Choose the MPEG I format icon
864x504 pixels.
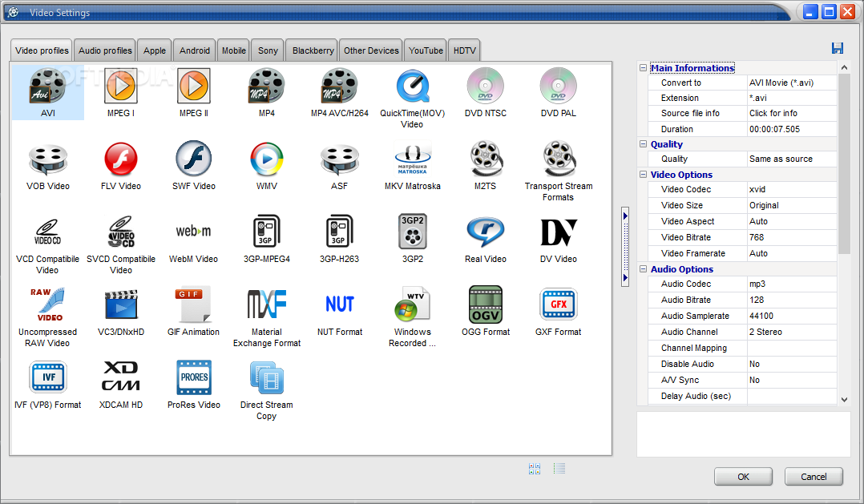(x=121, y=86)
